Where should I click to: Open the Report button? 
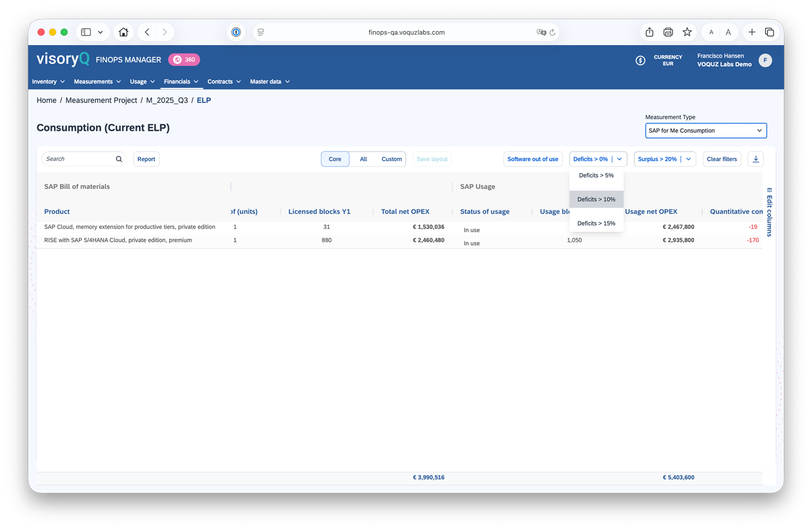pyautogui.click(x=146, y=159)
